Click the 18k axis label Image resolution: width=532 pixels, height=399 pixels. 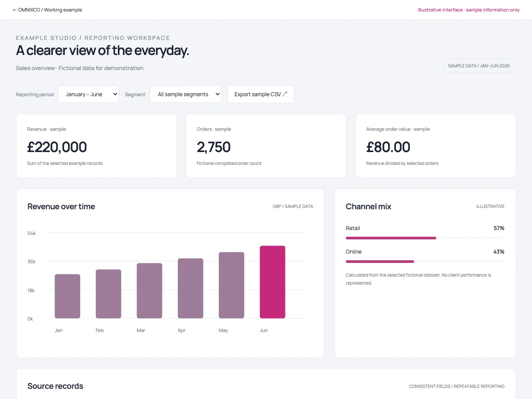coord(31,290)
